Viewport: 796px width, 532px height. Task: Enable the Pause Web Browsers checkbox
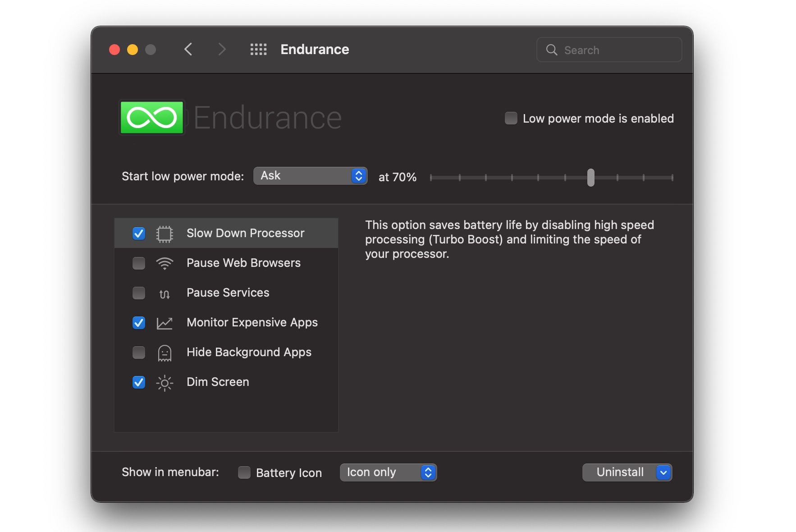(x=138, y=263)
